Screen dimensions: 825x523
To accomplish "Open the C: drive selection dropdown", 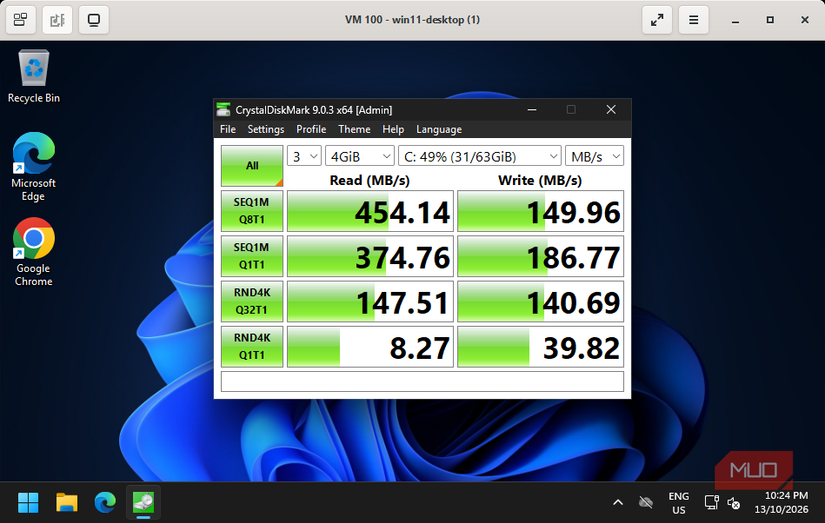I will point(480,156).
